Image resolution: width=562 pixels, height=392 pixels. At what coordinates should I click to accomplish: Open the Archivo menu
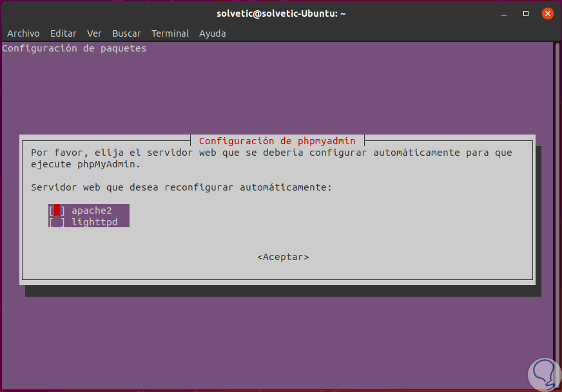tap(23, 33)
